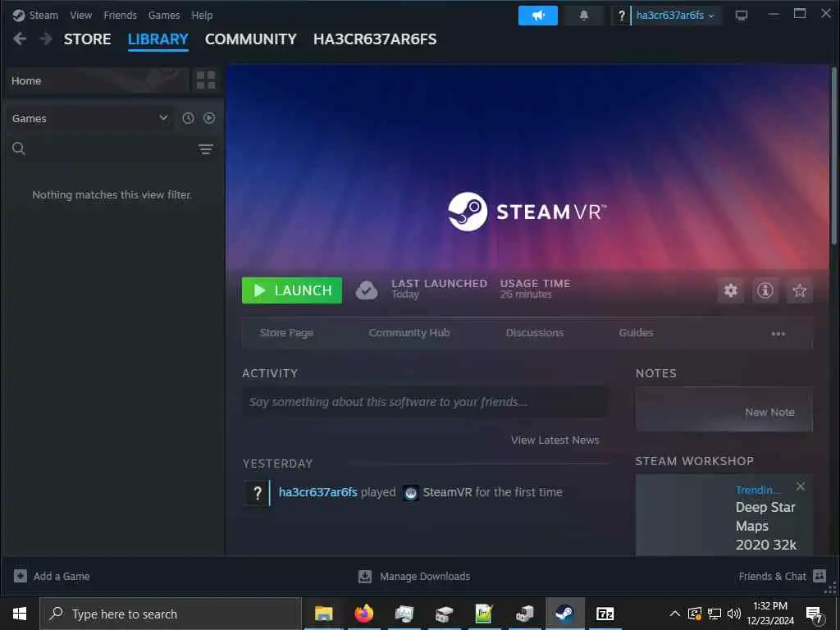Click View Latest News

click(555, 440)
